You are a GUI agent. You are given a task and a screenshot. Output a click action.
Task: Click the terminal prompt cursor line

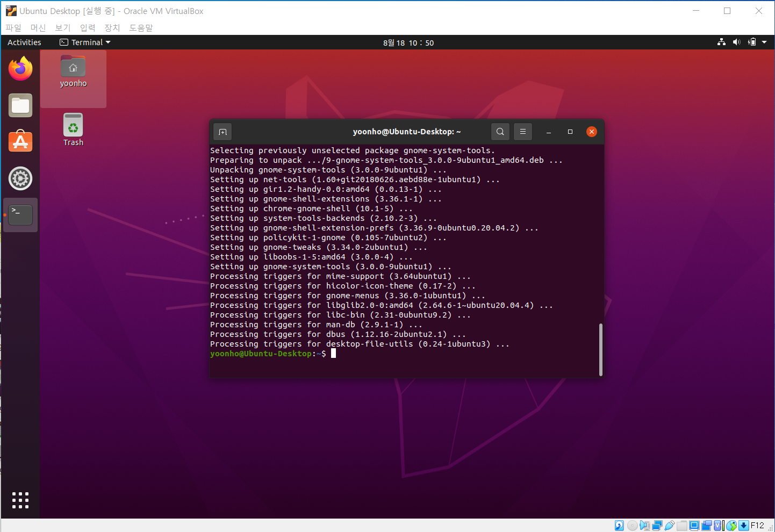[273, 354]
